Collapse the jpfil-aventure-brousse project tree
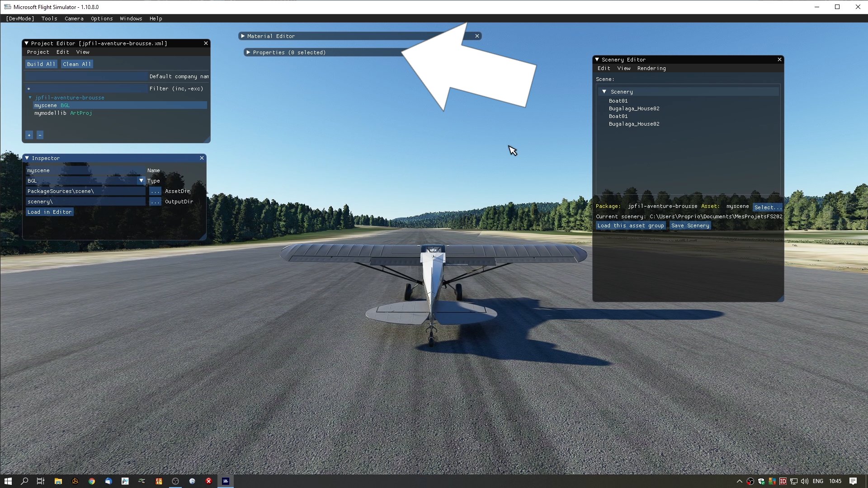This screenshot has width=868, height=488. pyautogui.click(x=30, y=98)
